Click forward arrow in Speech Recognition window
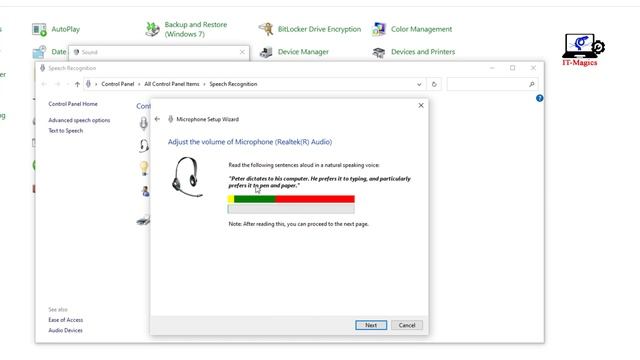This screenshot has height=360, width=640. pos(58,84)
